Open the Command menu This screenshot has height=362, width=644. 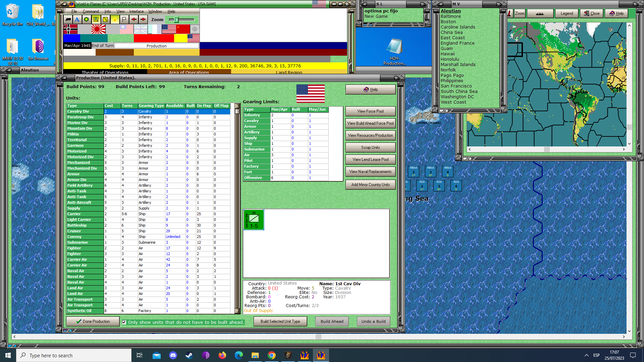point(91,11)
